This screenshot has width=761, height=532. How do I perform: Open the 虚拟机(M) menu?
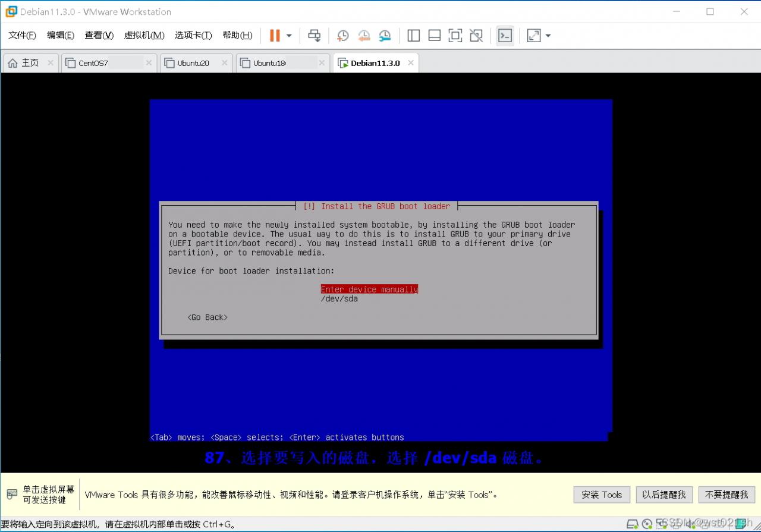tap(144, 36)
